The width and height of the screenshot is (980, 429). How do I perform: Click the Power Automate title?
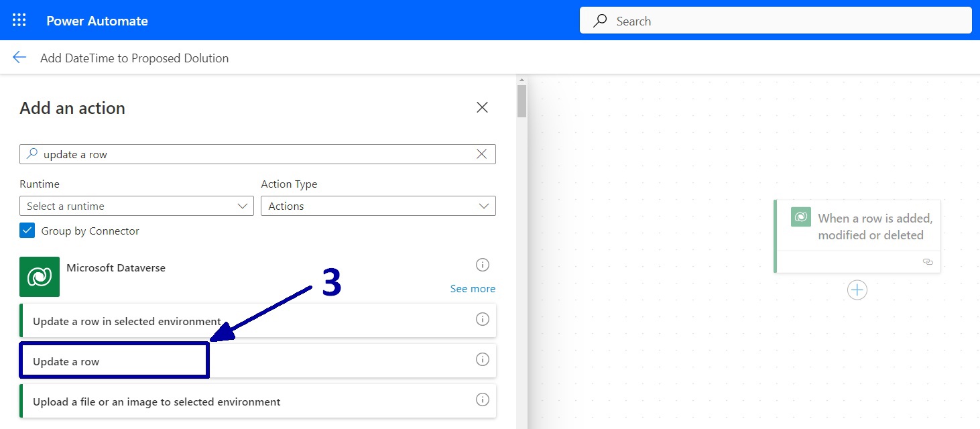pos(97,21)
